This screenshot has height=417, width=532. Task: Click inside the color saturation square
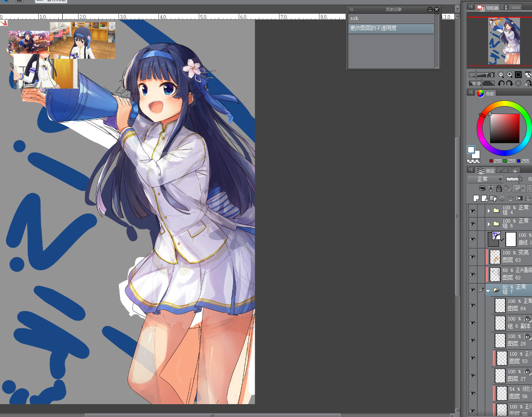pos(505,128)
